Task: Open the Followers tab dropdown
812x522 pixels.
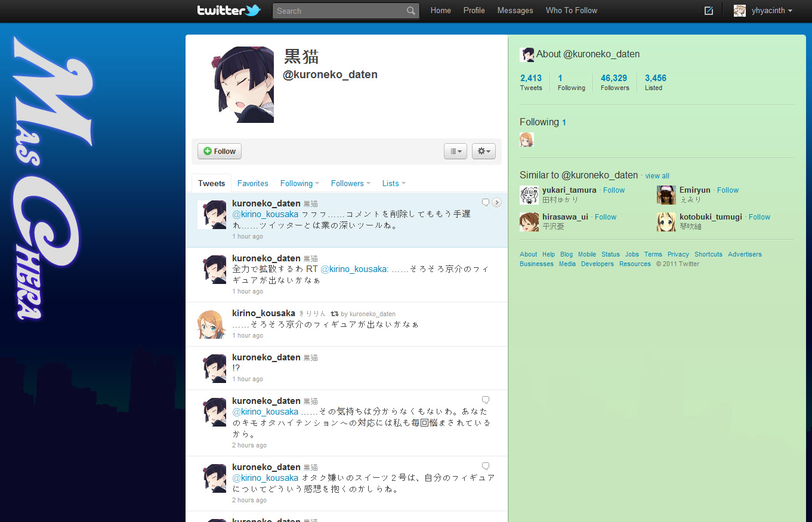Action: pos(351,183)
